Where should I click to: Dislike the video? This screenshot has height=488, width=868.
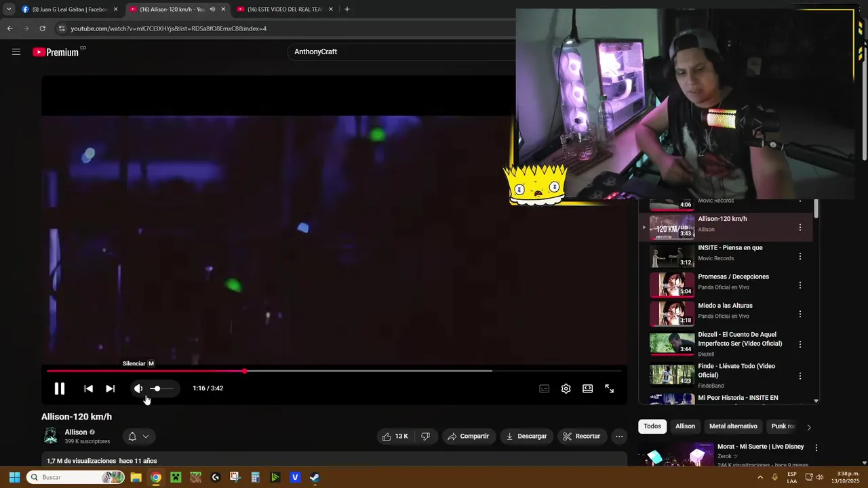(x=426, y=436)
